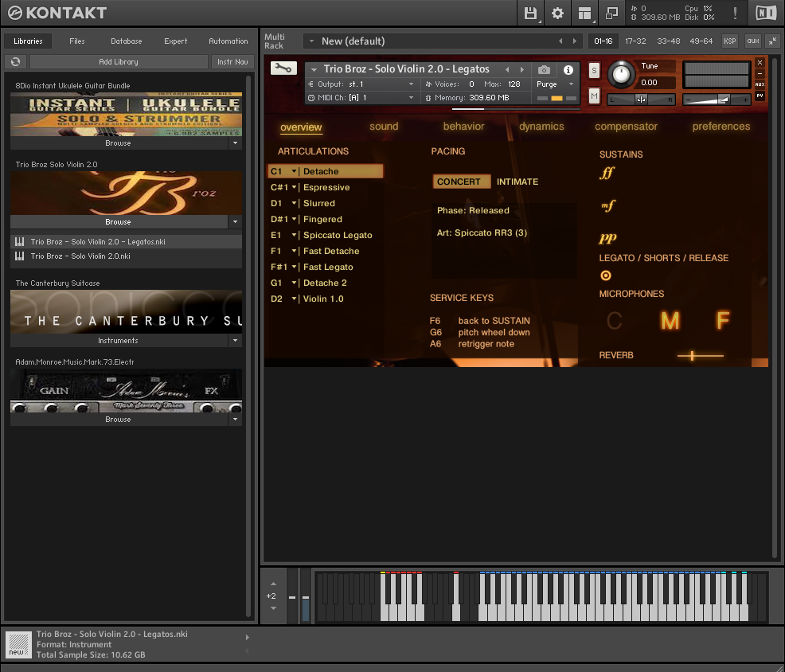
Task: Toggle the AUX sends button
Action: pyautogui.click(x=760, y=84)
